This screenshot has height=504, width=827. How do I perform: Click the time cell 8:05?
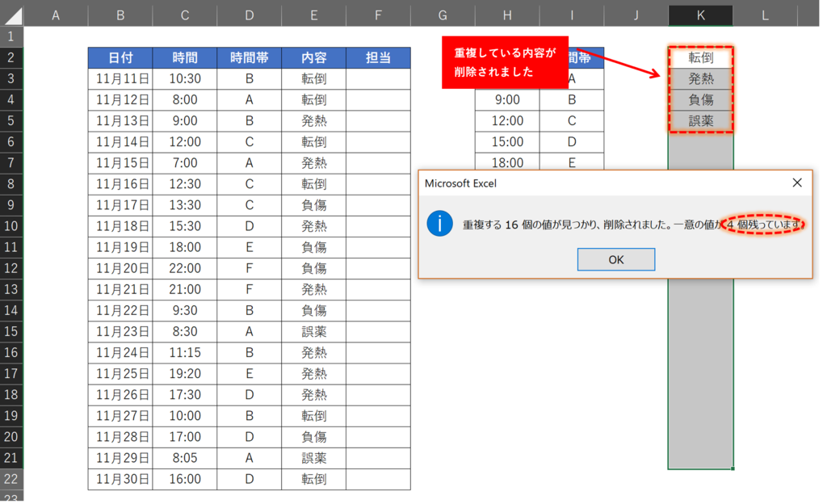[x=185, y=459]
